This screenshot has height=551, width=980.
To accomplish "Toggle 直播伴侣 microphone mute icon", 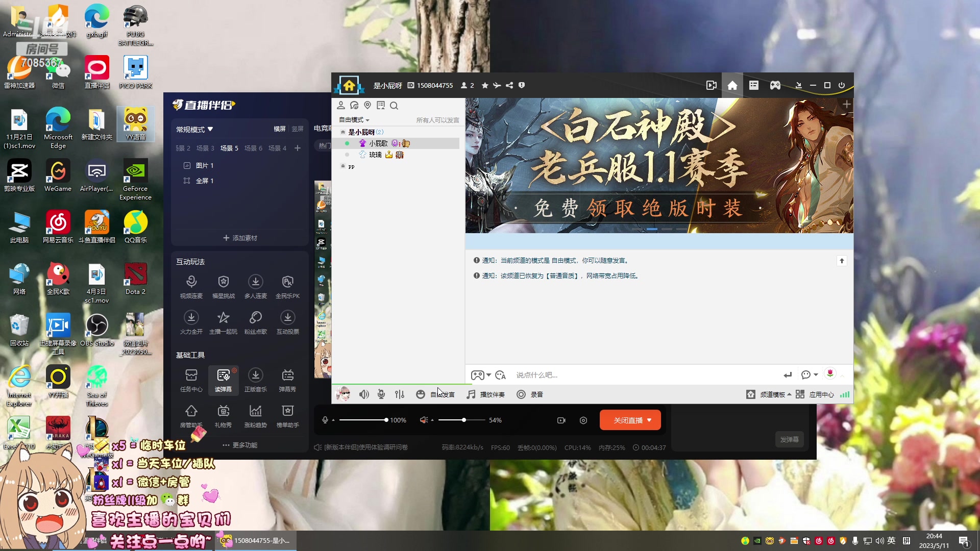I will 325,420.
